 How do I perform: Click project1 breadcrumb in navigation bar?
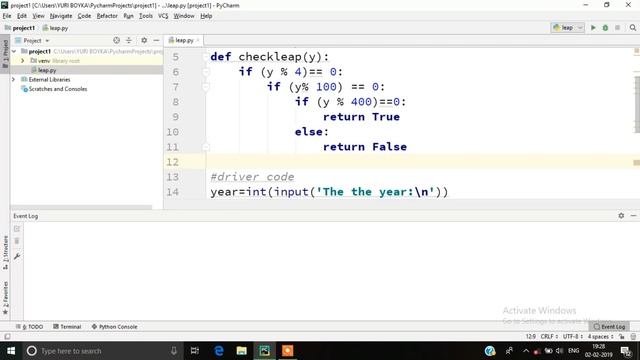pos(20,28)
